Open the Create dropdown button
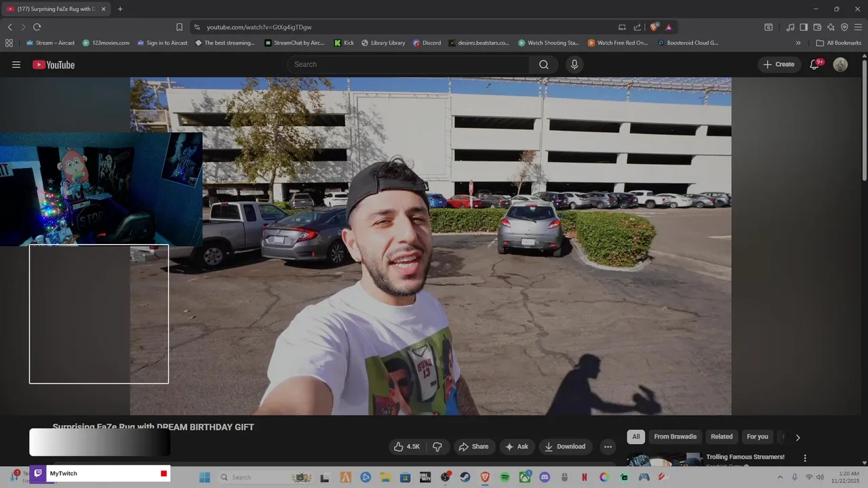The width and height of the screenshot is (868, 488). (x=779, y=64)
